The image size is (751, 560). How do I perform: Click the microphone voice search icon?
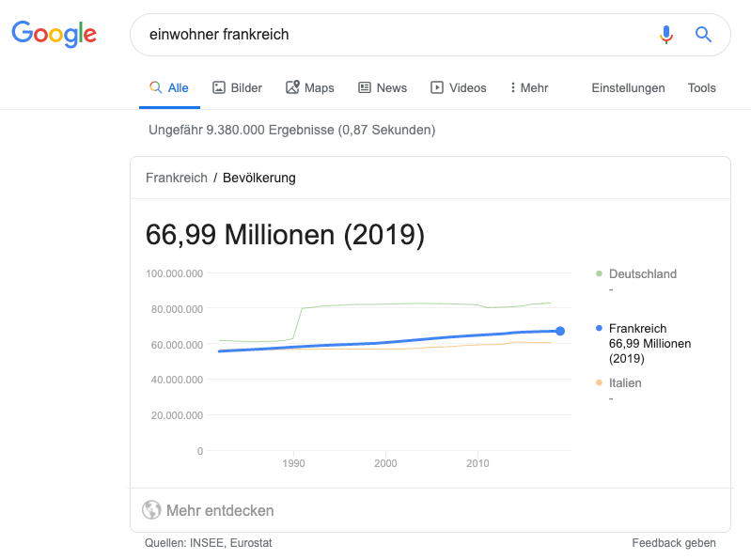click(x=665, y=35)
